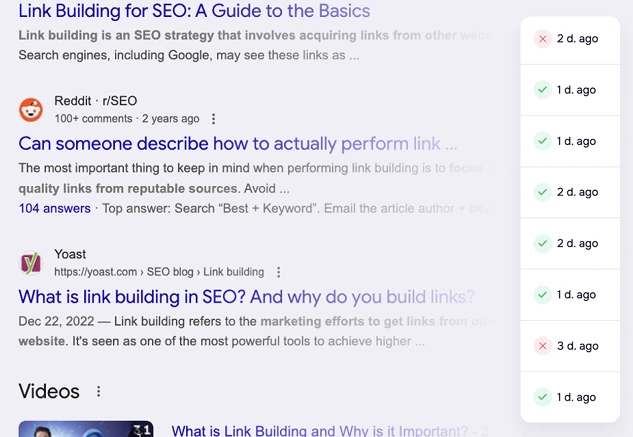
Task: Open "Link Building for SEO: A Guide" result
Action: click(x=194, y=12)
